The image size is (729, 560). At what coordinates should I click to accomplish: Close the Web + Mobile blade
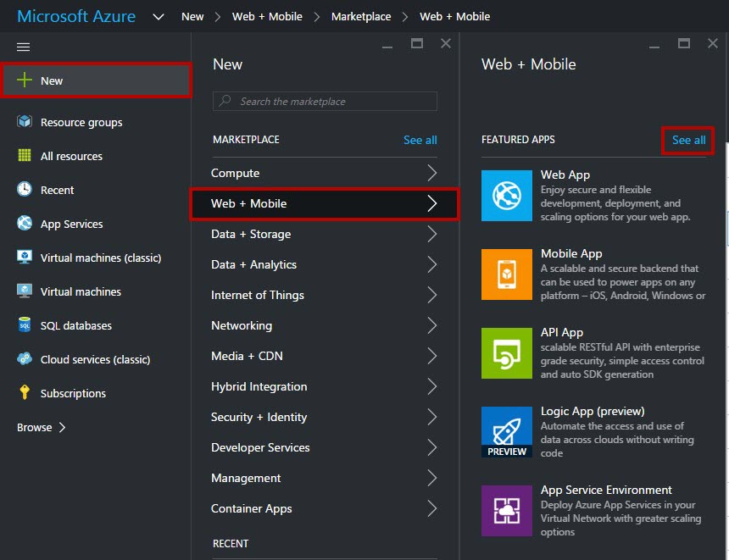pyautogui.click(x=713, y=43)
